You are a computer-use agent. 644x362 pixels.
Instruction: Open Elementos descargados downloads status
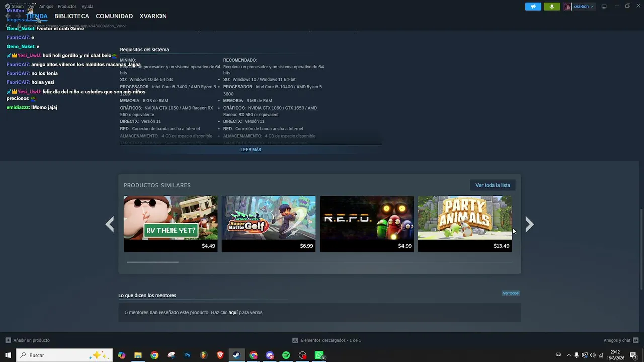(327, 340)
